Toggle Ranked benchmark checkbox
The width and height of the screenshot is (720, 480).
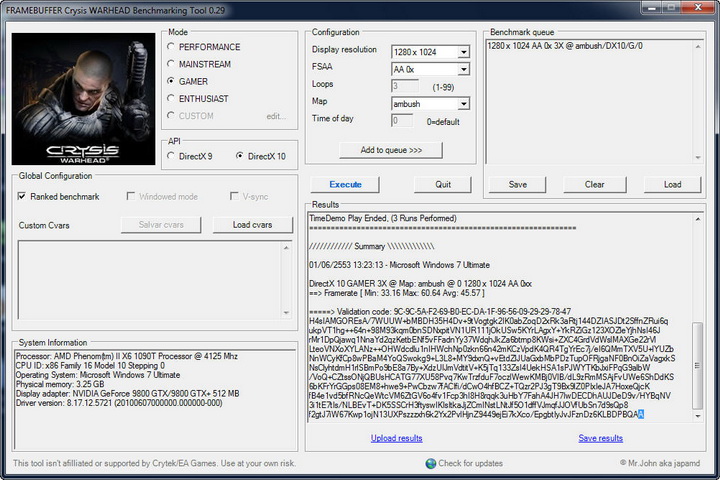pyautogui.click(x=22, y=197)
